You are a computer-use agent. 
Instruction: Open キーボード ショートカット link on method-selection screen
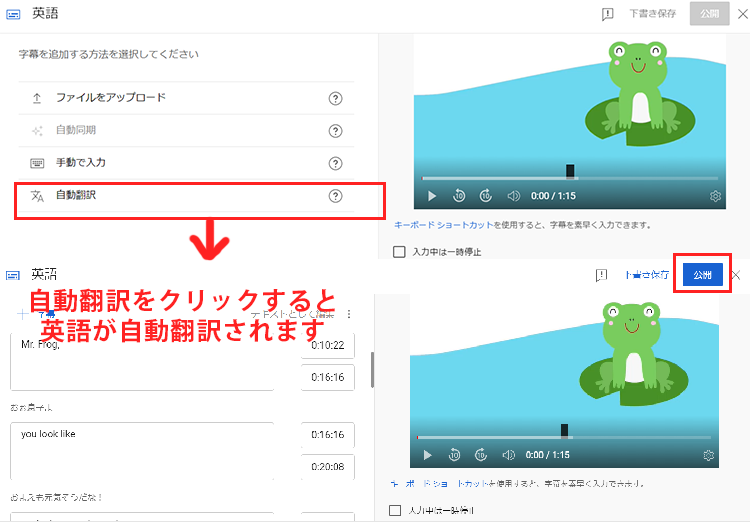pos(443,225)
